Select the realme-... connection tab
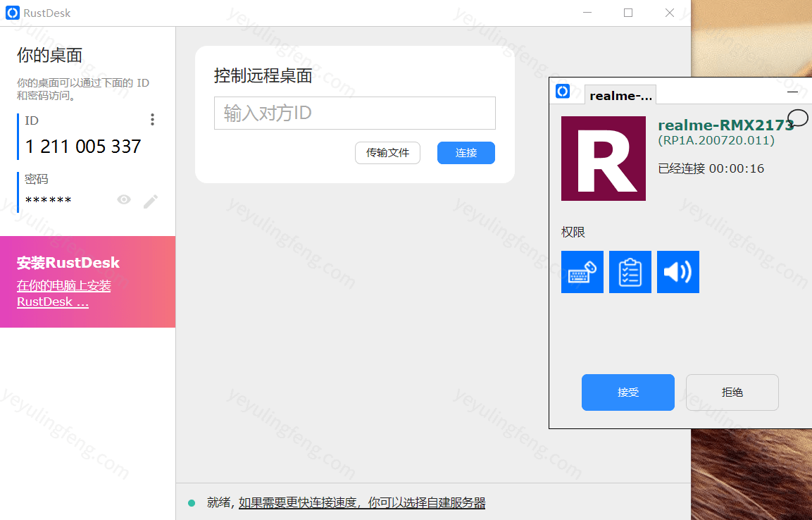 (x=620, y=95)
